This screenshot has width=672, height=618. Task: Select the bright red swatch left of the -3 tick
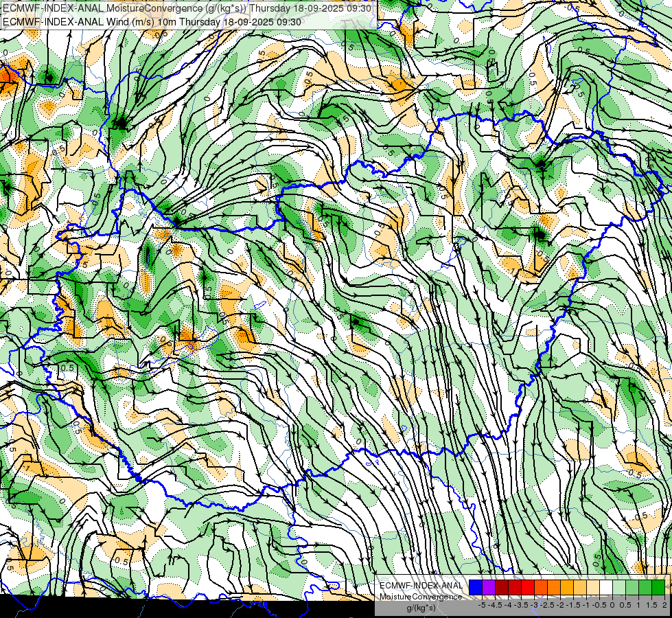pyautogui.click(x=528, y=587)
